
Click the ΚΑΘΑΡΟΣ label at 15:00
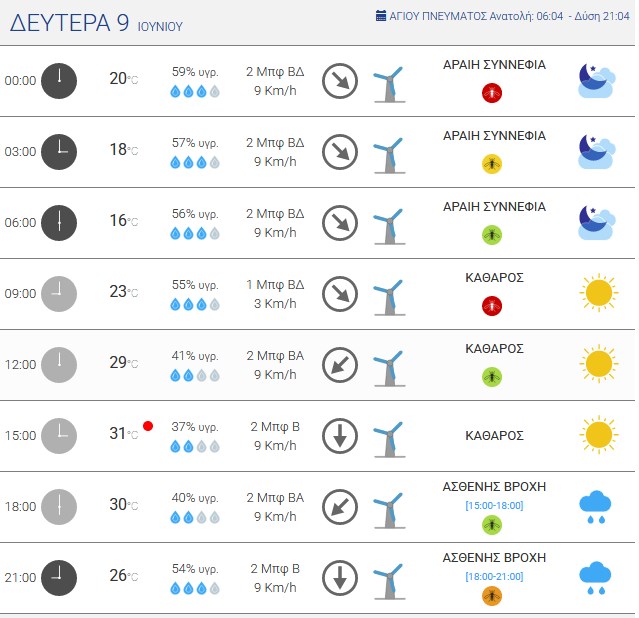tap(494, 435)
